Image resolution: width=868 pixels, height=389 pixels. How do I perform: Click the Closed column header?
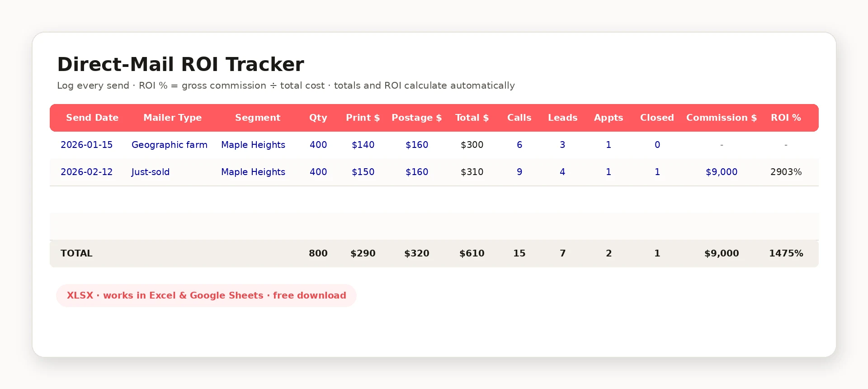tap(657, 118)
